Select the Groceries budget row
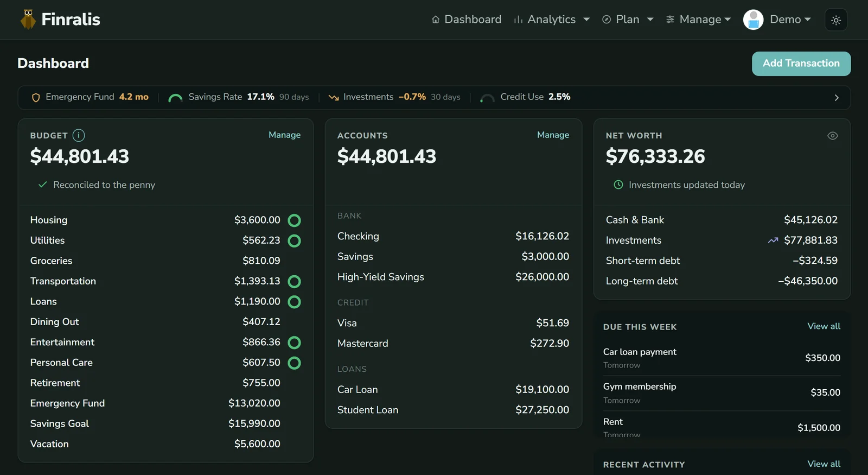 (x=165, y=261)
